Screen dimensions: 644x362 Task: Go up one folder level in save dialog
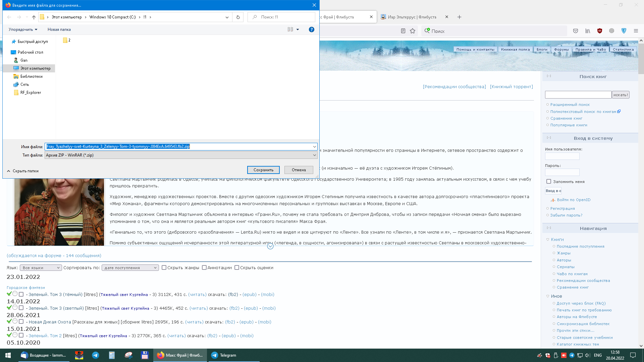point(34,17)
